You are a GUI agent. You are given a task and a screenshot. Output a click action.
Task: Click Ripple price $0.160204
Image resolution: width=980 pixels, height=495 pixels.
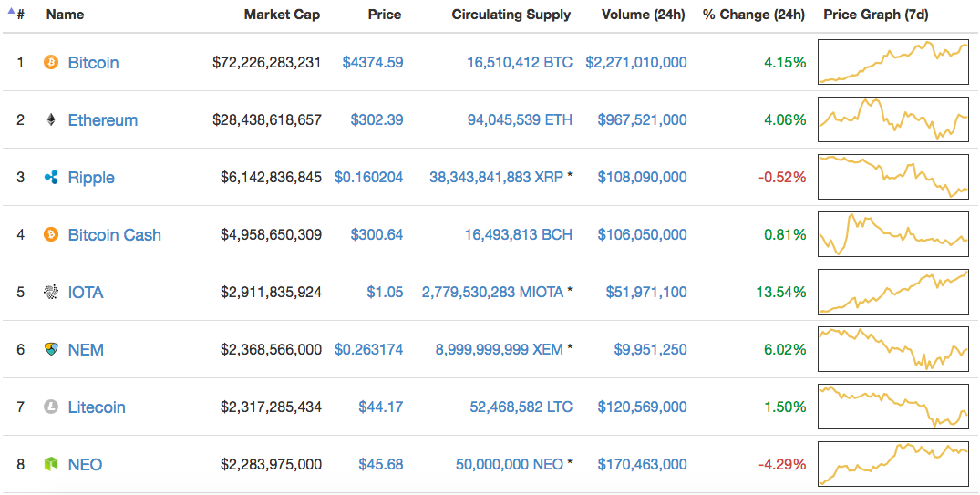click(x=368, y=178)
